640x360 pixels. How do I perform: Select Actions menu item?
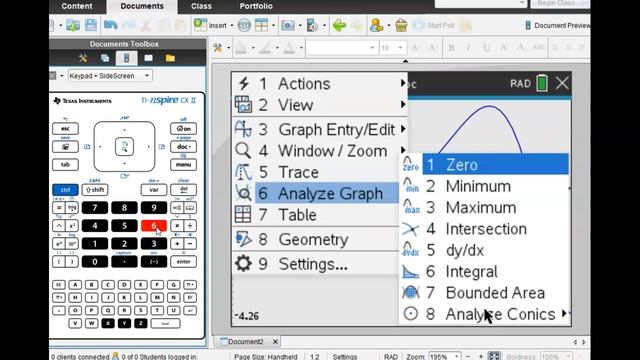(320, 84)
